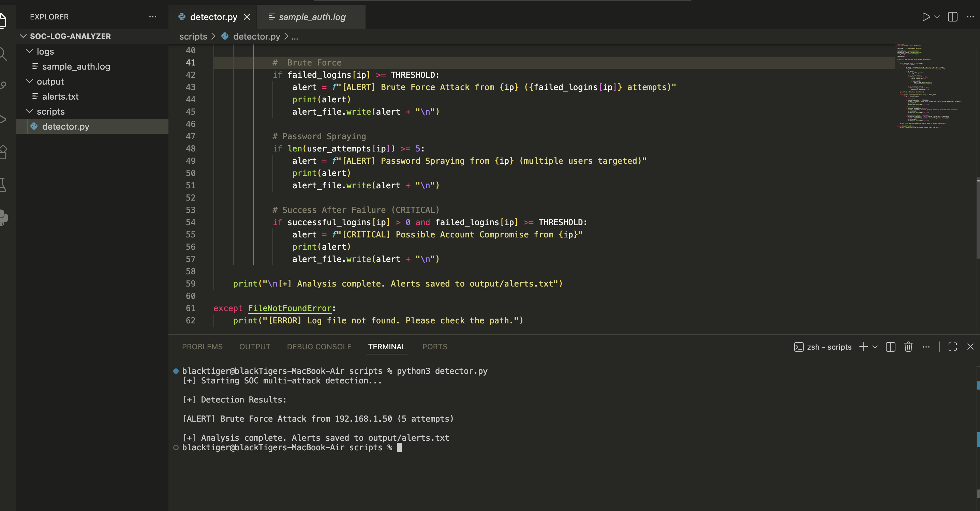980x511 pixels.
Task: Maximize the terminal panel size
Action: tap(952, 347)
